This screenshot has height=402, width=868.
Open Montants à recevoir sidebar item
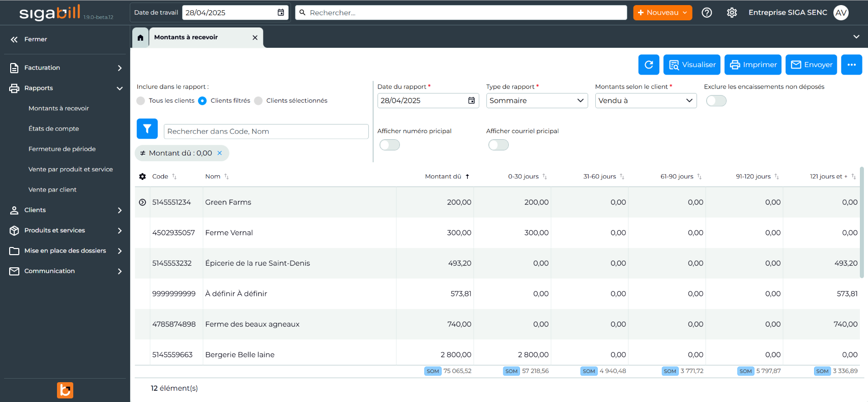pyautogui.click(x=59, y=108)
